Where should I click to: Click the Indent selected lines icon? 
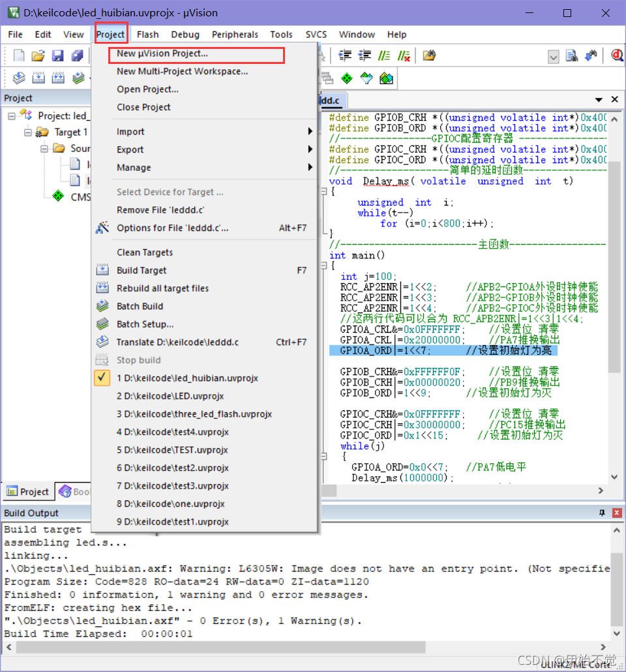(x=345, y=55)
